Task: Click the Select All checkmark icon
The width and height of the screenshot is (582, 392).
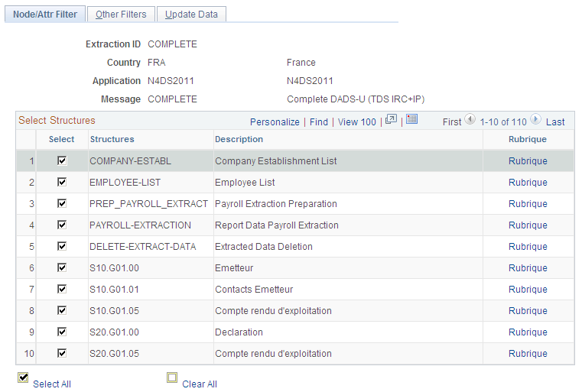Action: (23, 377)
